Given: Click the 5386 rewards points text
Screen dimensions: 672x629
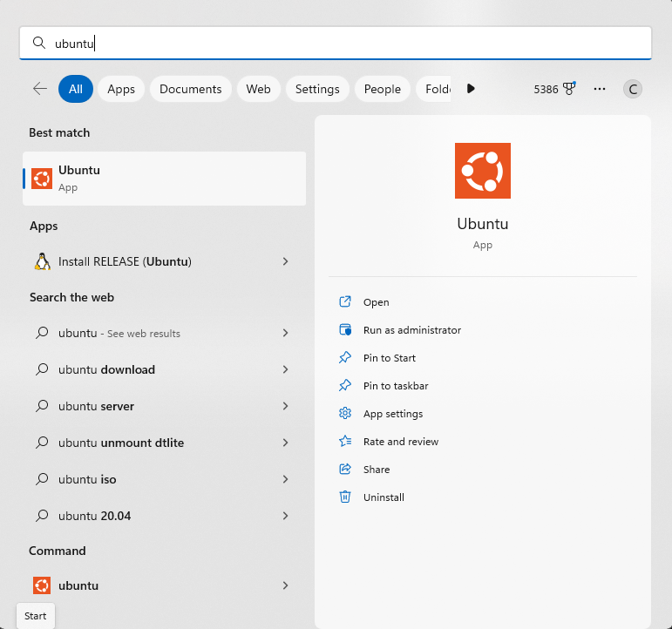Looking at the screenshot, I should (x=546, y=89).
